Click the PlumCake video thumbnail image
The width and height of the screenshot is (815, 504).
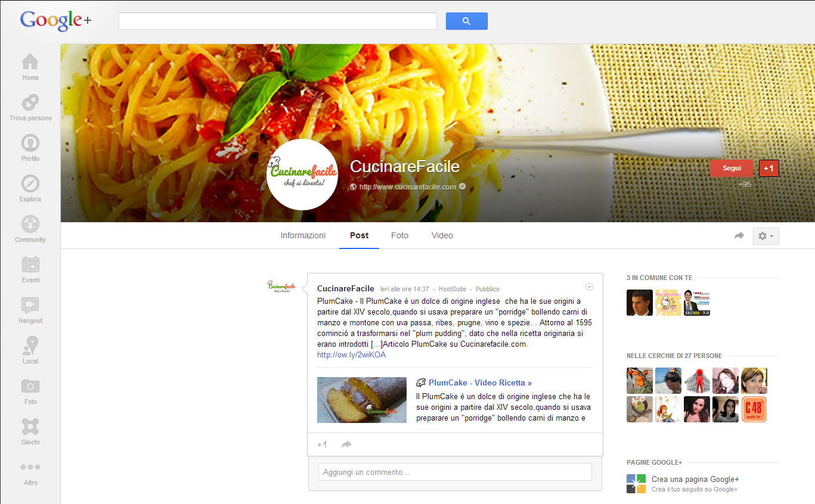click(362, 400)
